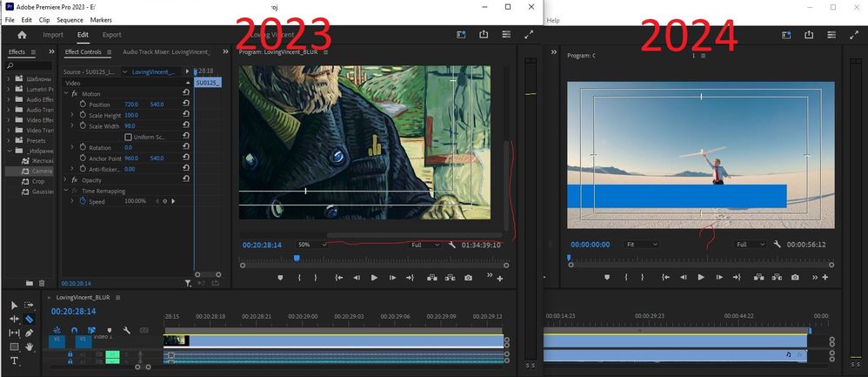Toggle animation stopwatch for Anchor Point
868x377 pixels.
tap(83, 158)
